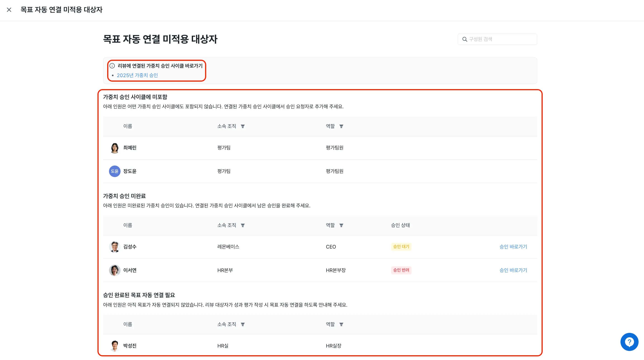This screenshot has height=360, width=644.
Task: Open the 2025년 가중치 승인 link
Action: click(137, 75)
